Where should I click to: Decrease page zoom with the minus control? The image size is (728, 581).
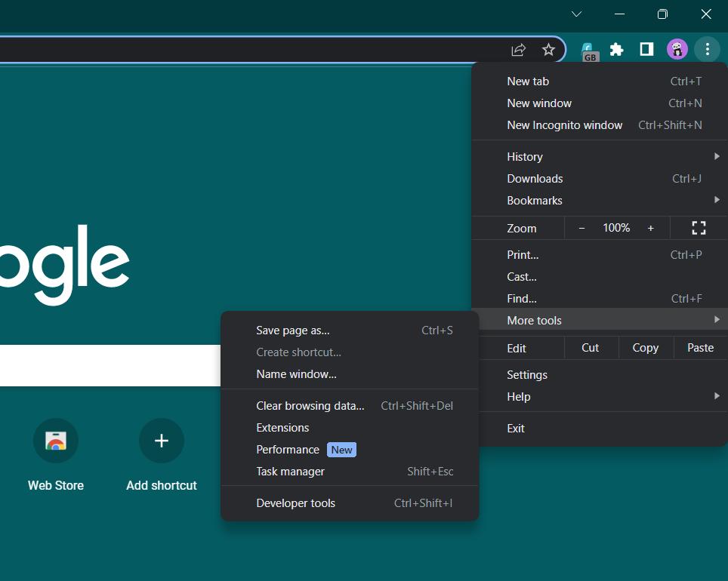[581, 227]
